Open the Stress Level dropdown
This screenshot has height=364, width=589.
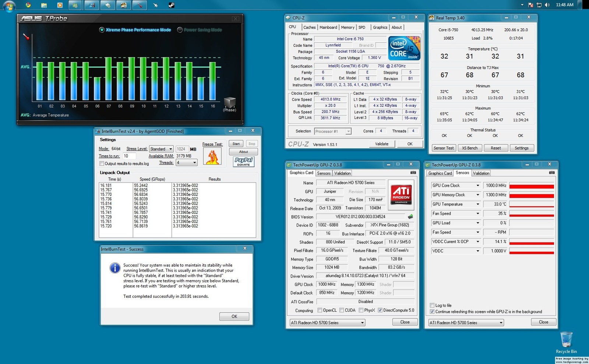click(x=161, y=149)
